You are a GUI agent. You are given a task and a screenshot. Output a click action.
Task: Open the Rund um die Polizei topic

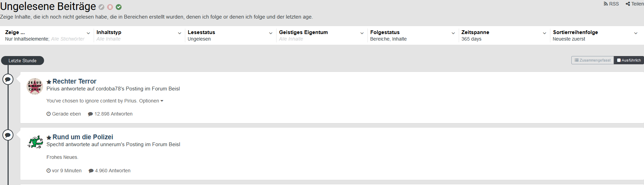click(x=83, y=137)
